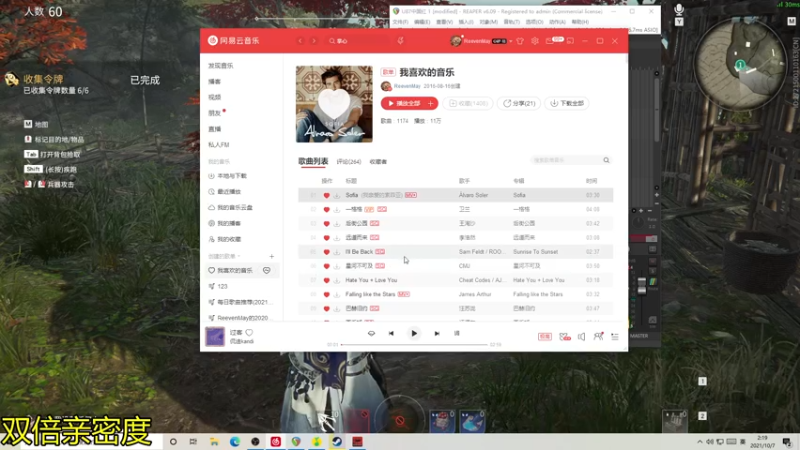
Task: Click the playlist cover image
Action: [x=334, y=104]
